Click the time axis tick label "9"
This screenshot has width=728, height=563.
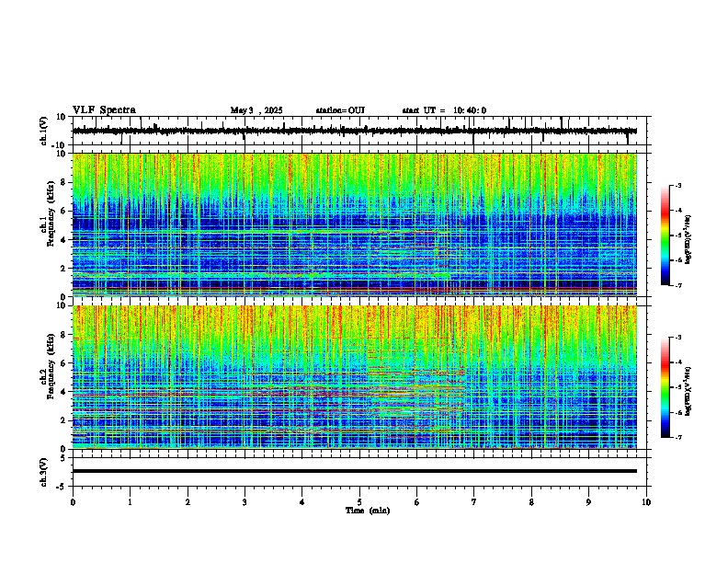pos(588,502)
